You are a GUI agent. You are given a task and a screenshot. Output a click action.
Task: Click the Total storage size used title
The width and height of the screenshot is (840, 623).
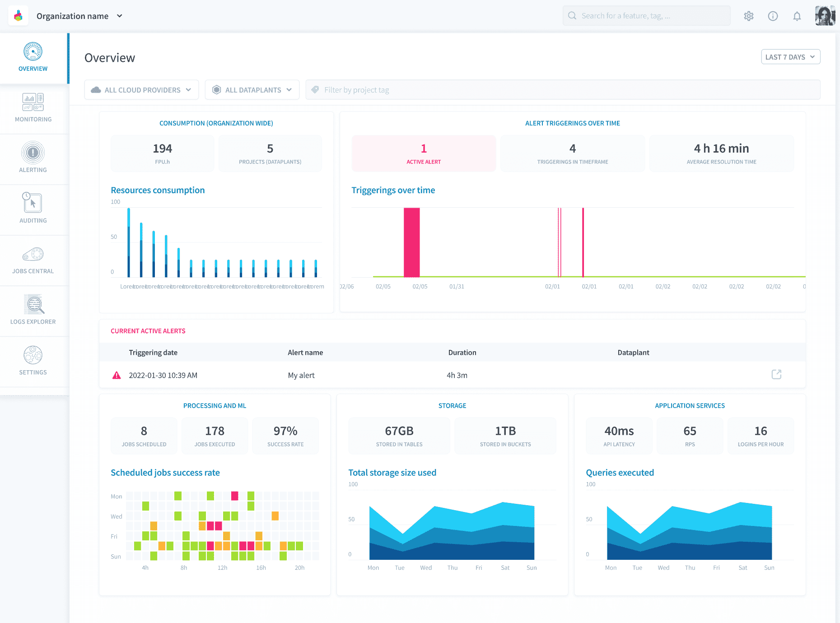(x=392, y=473)
